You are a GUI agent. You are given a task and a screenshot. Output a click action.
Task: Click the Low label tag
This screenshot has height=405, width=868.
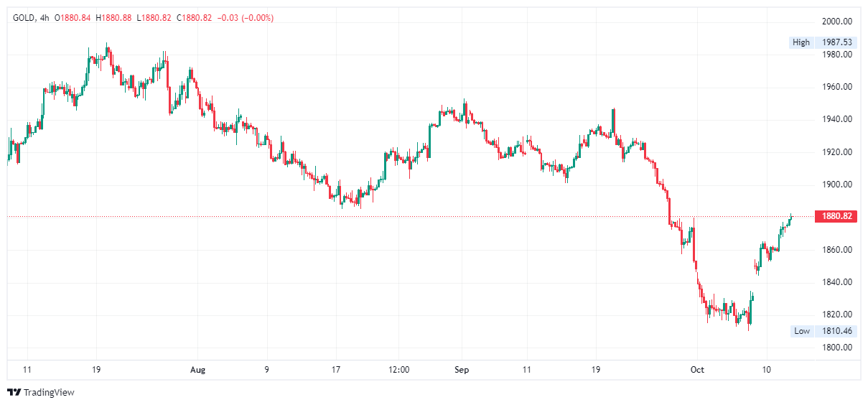[x=802, y=331]
